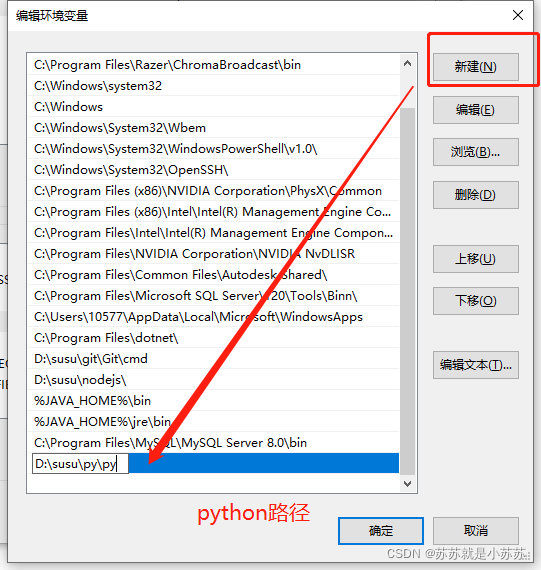Click the scrollbar down arrow

click(x=408, y=483)
